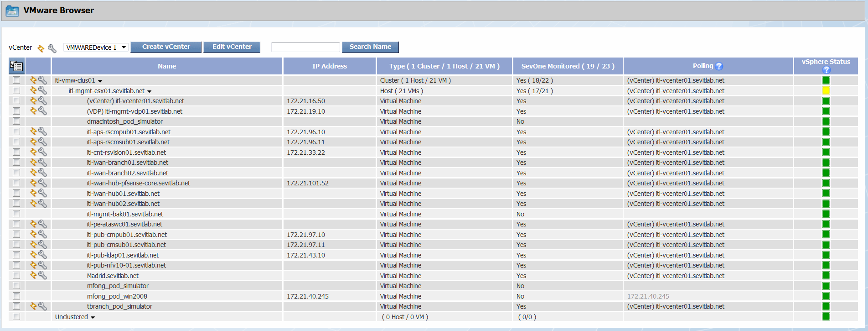Click the wrench icon for (vCenter) itl-vcenter01.sevitlab.net
This screenshot has width=868, height=331.
(x=42, y=100)
